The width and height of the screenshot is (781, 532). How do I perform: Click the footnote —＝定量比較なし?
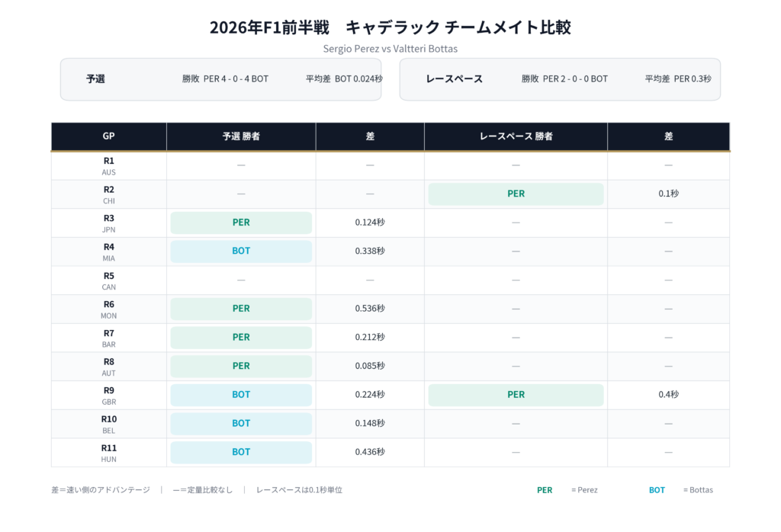click(203, 490)
